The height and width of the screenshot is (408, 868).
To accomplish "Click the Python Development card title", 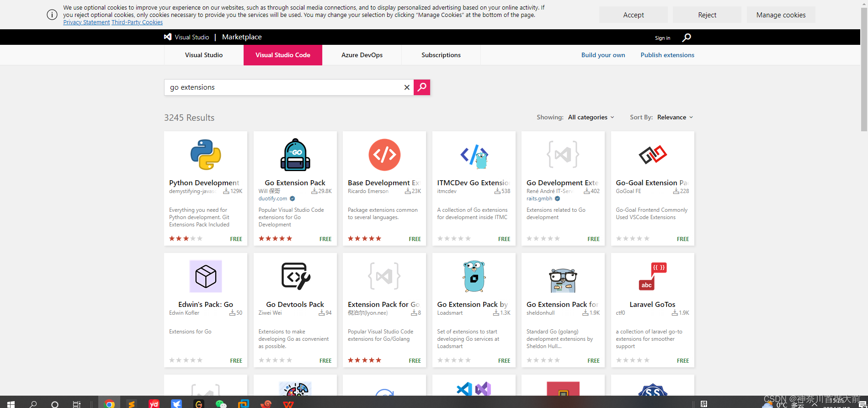I will [x=204, y=183].
